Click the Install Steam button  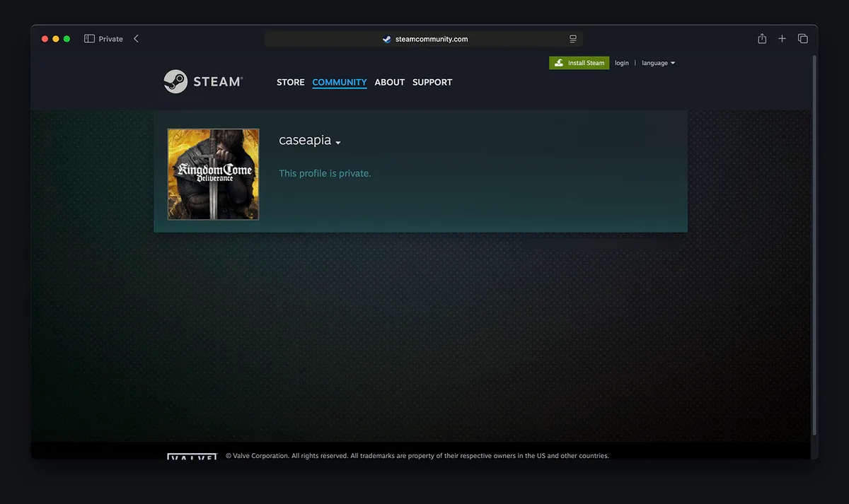579,63
